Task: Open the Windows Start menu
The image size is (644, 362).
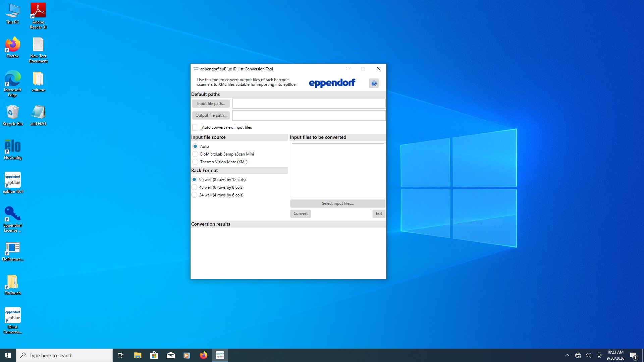Action: (x=8, y=355)
